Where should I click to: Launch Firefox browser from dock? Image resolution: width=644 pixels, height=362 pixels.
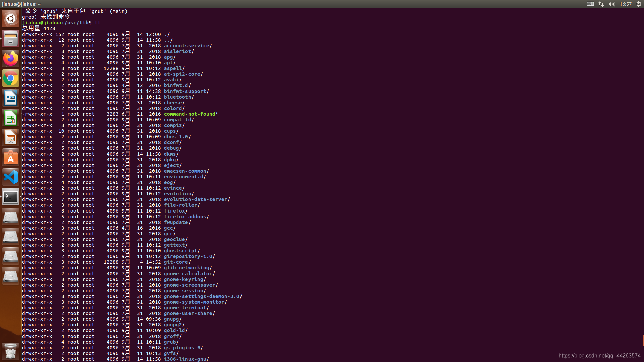(x=11, y=58)
